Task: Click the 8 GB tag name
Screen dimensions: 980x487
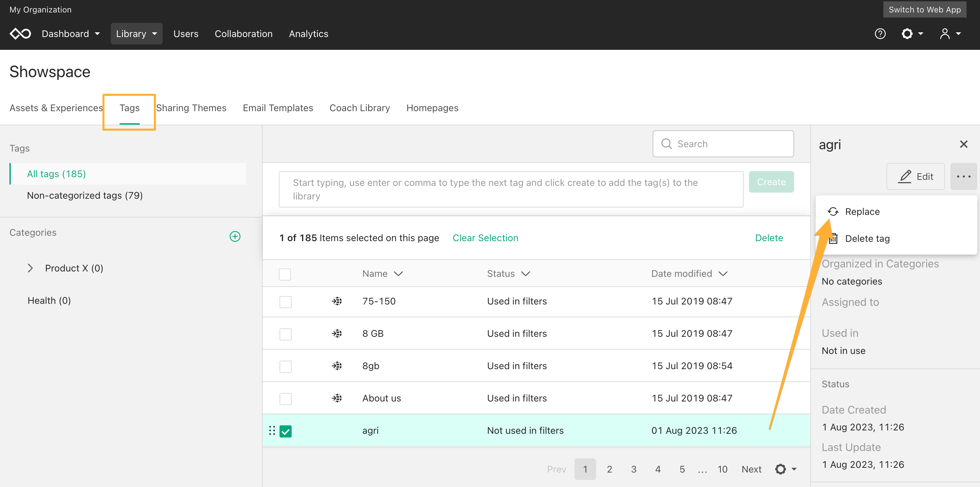Action: click(x=373, y=334)
